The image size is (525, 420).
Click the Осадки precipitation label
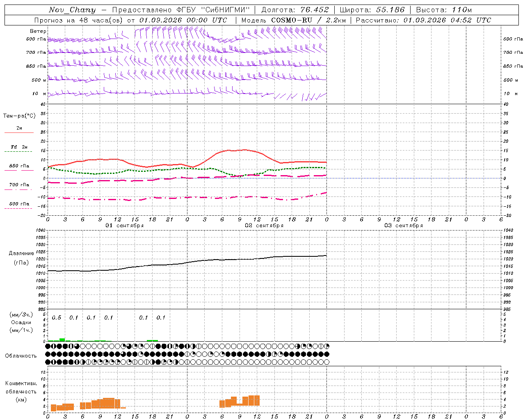[21, 322]
